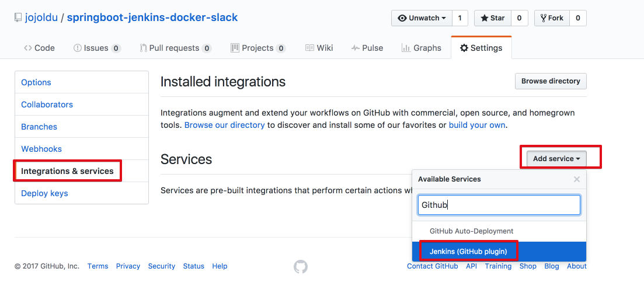Star this repository
Viewport: 644px width, 296px height.
(492, 18)
